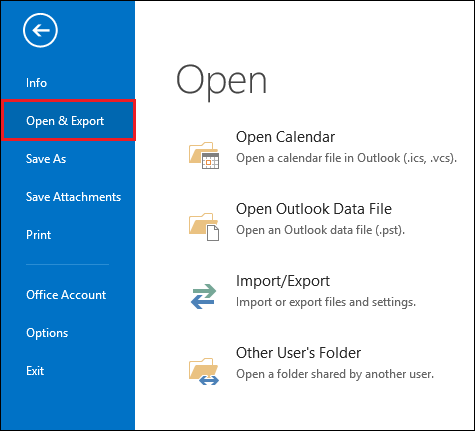Select Open & Export in sidebar
The width and height of the screenshot is (475, 431).
pyautogui.click(x=68, y=120)
